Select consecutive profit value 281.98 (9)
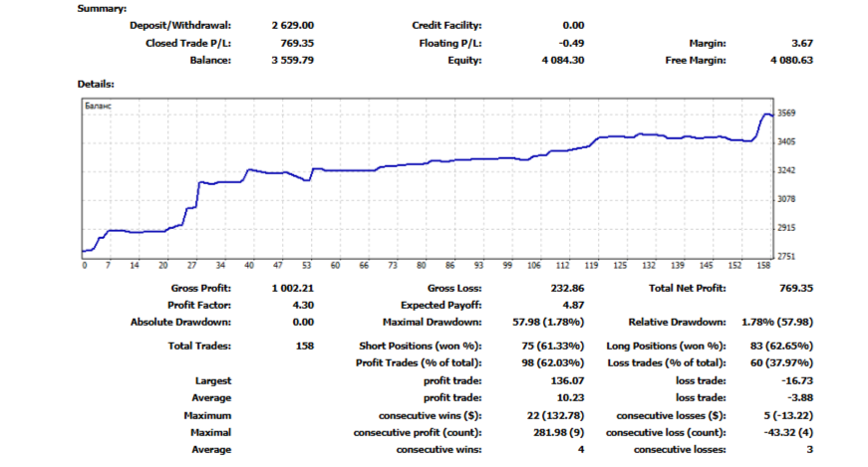Viewport: 868px width, 467px height. point(558,433)
